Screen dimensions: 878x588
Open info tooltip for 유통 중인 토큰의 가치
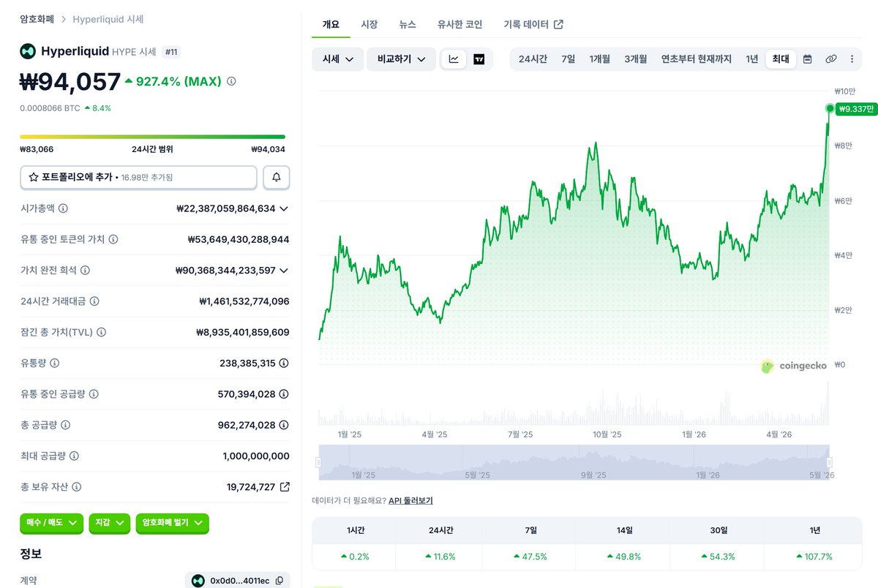coord(113,239)
